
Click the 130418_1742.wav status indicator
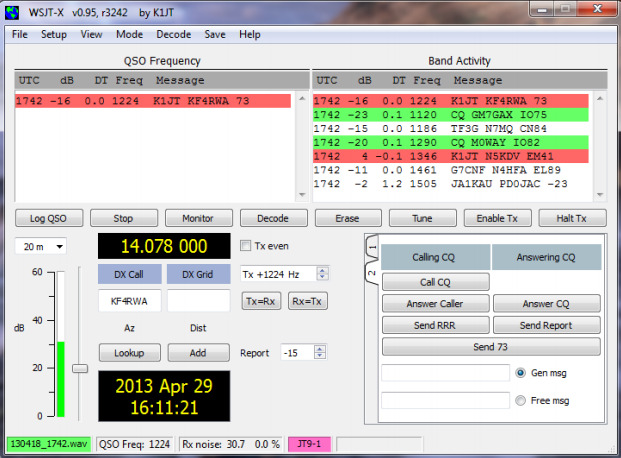49,444
